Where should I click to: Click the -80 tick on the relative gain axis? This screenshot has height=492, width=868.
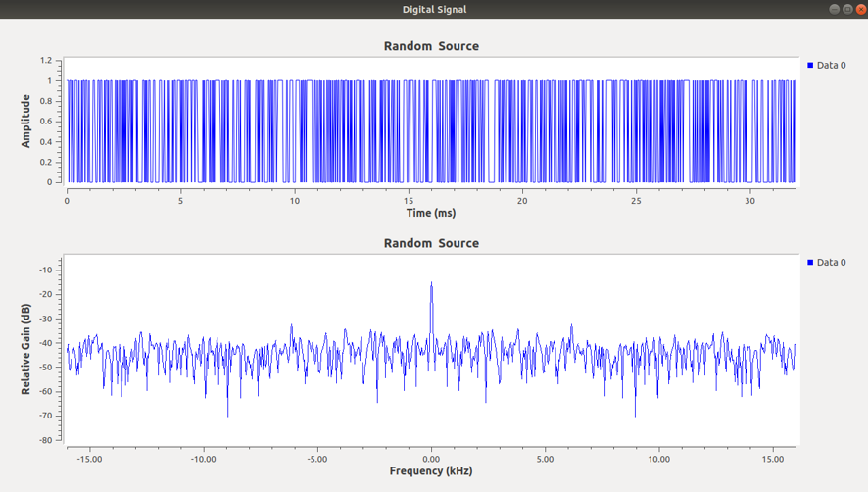pos(45,440)
